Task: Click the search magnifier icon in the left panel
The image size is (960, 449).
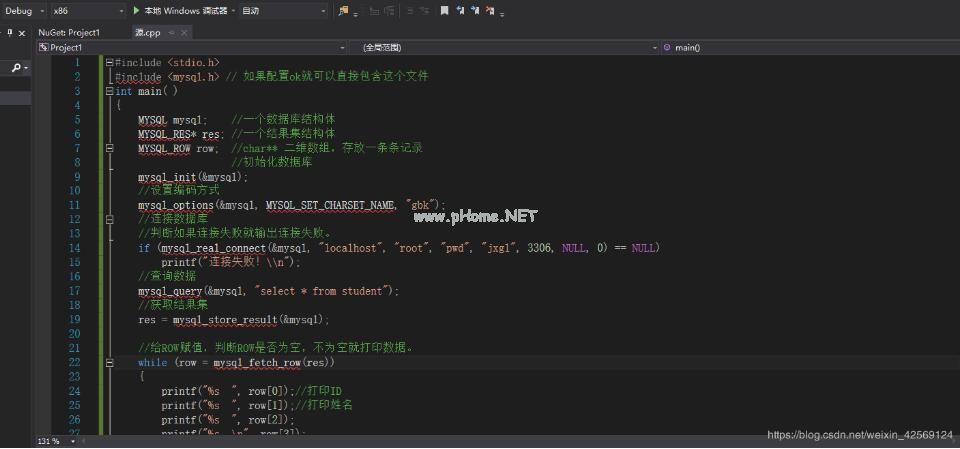Action: click(16, 68)
